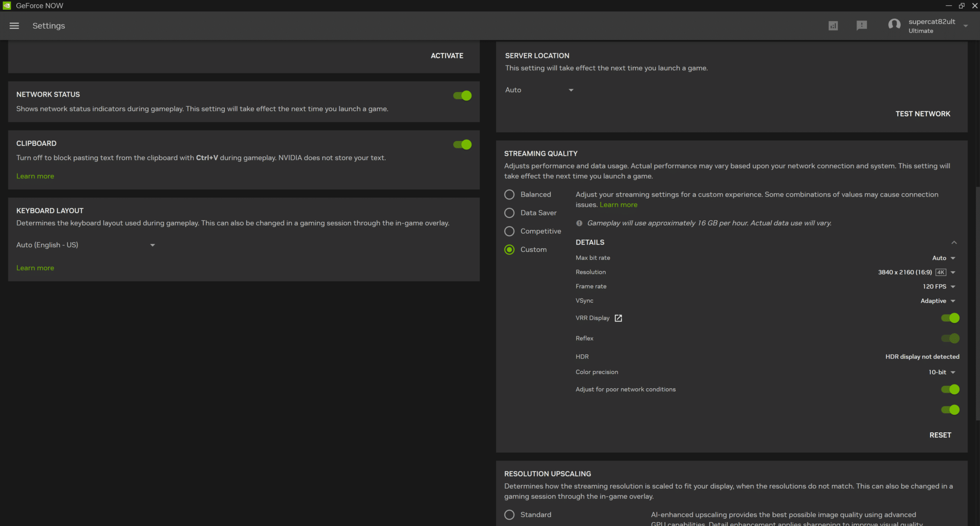980x526 pixels.
Task: Select the Competitive streaming quality option
Action: coord(510,230)
